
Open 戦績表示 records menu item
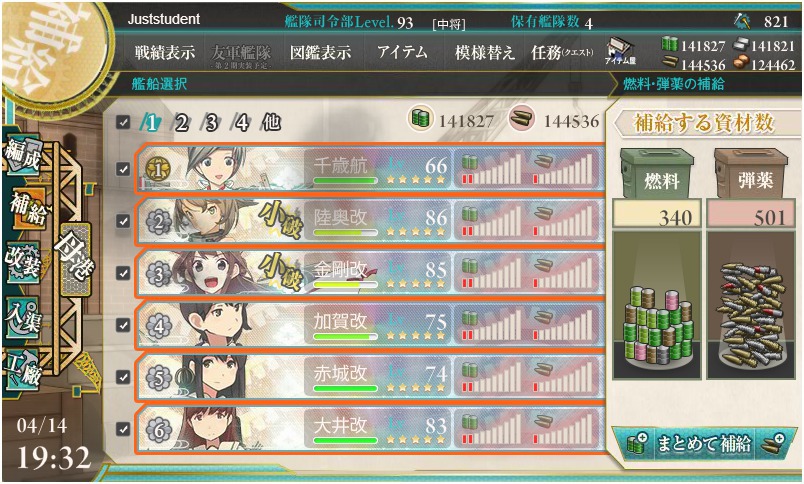tap(165, 52)
